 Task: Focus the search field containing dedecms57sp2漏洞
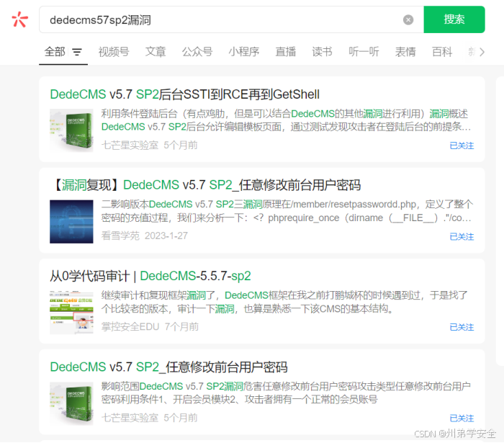click(x=231, y=19)
